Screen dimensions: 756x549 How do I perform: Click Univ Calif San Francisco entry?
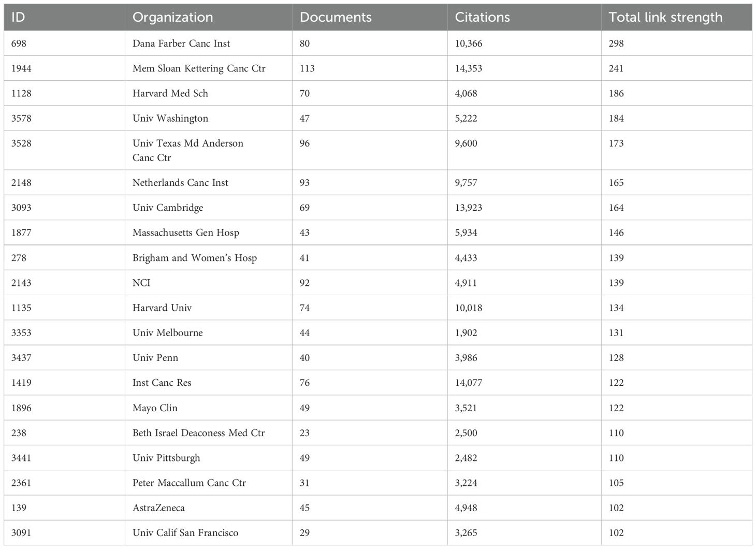coord(208,532)
